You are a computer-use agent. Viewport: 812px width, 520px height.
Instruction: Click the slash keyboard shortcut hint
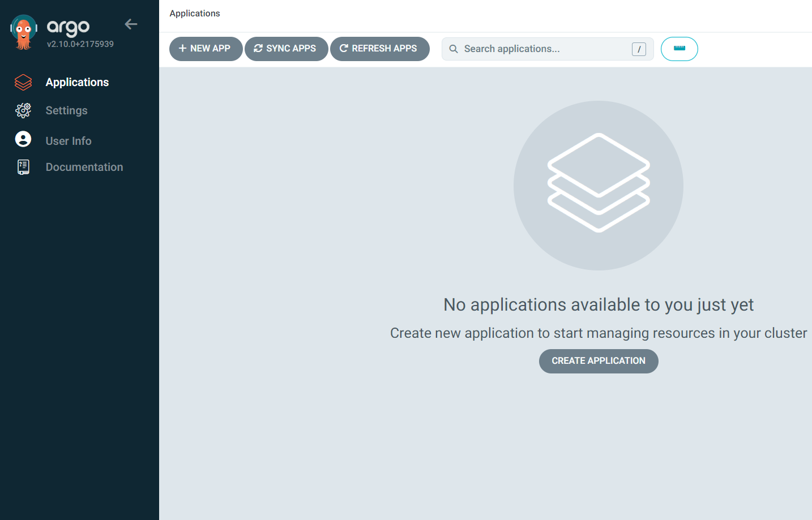(x=639, y=49)
